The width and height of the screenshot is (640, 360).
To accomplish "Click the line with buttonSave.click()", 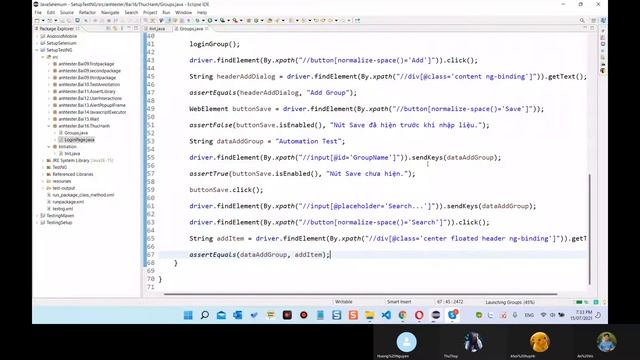I will (x=226, y=190).
